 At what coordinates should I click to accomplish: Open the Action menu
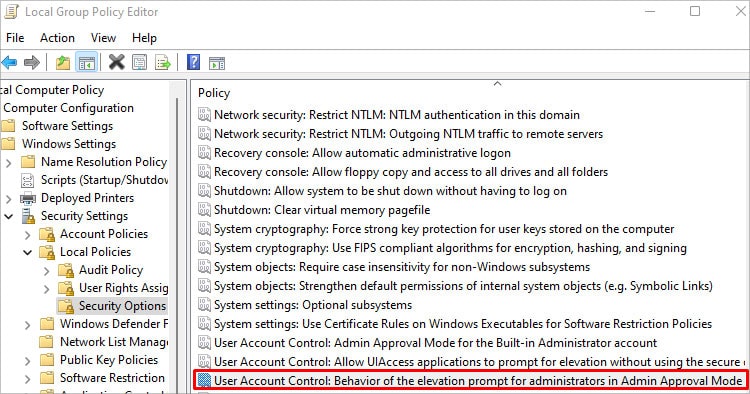click(x=57, y=38)
